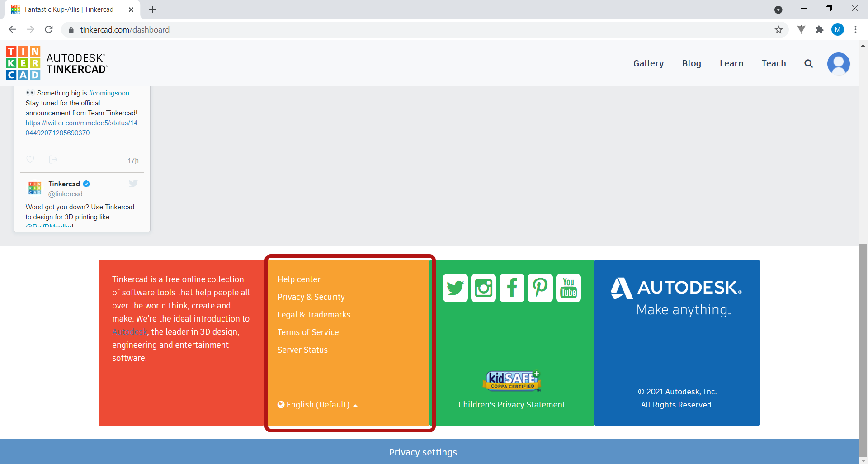Bookmark this page with the star icon
The width and height of the screenshot is (868, 464).
[x=778, y=30]
